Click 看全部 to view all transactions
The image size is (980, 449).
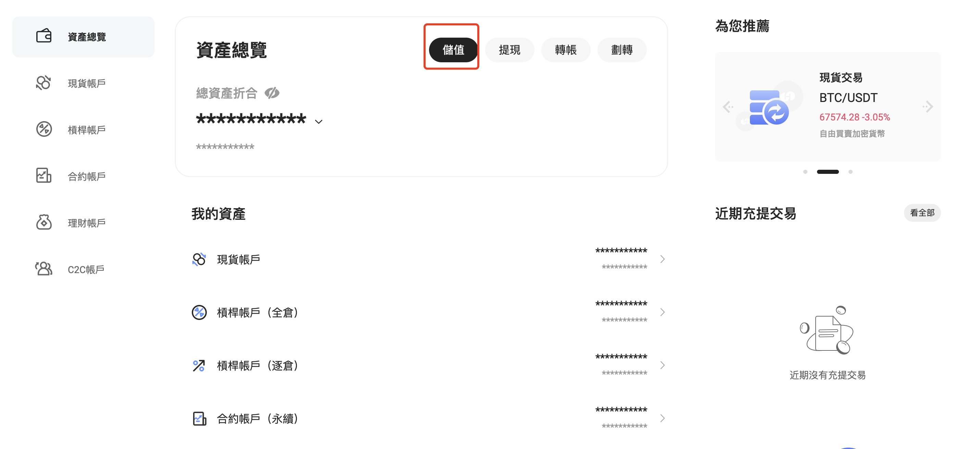tap(922, 213)
